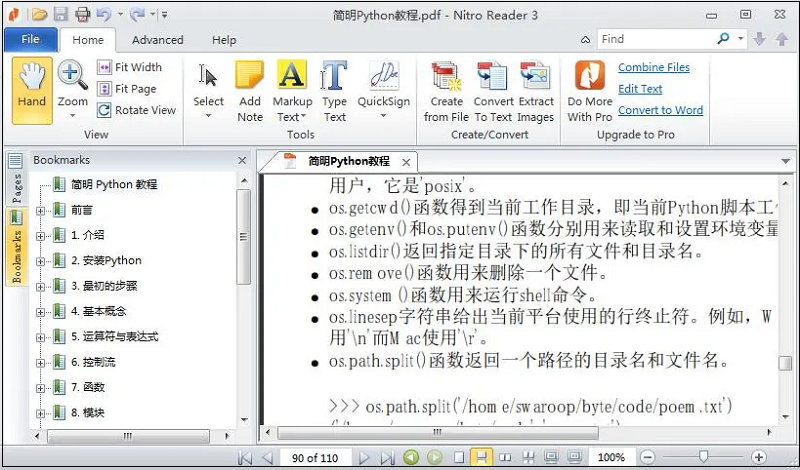Click the Convert To Text icon
This screenshot has height=470, width=800.
click(x=492, y=76)
